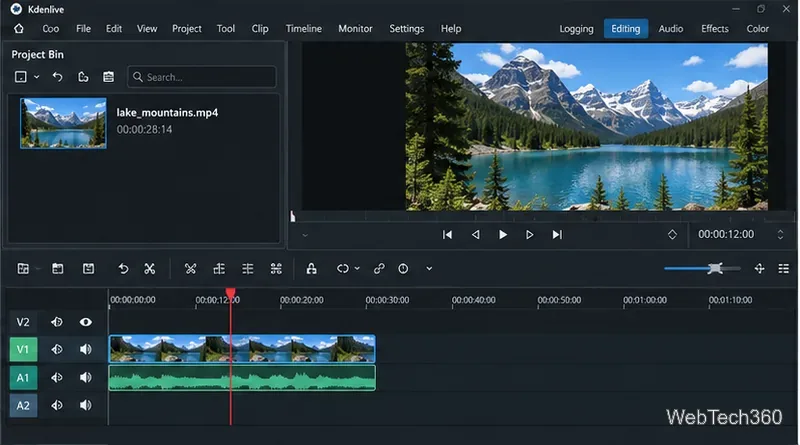Click the Kdenlive logo in the title bar
Image resolution: width=800 pixels, height=445 pixels.
tap(16, 9)
